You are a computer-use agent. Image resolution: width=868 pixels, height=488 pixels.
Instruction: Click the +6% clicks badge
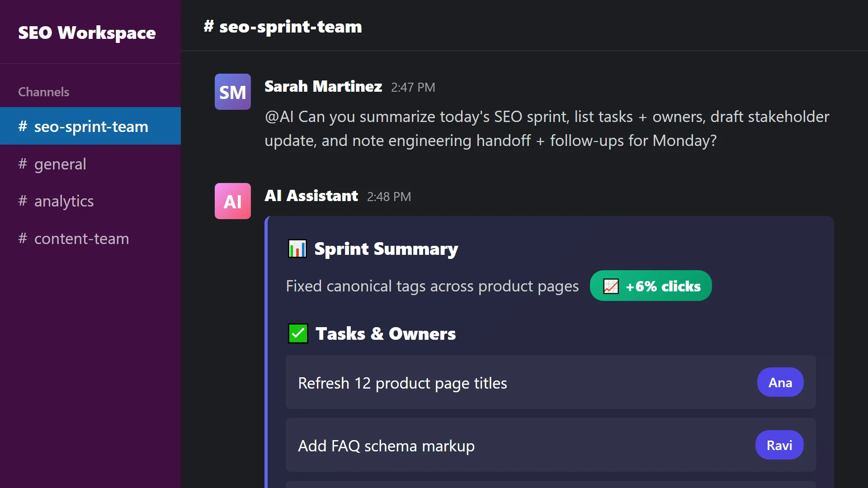651,286
